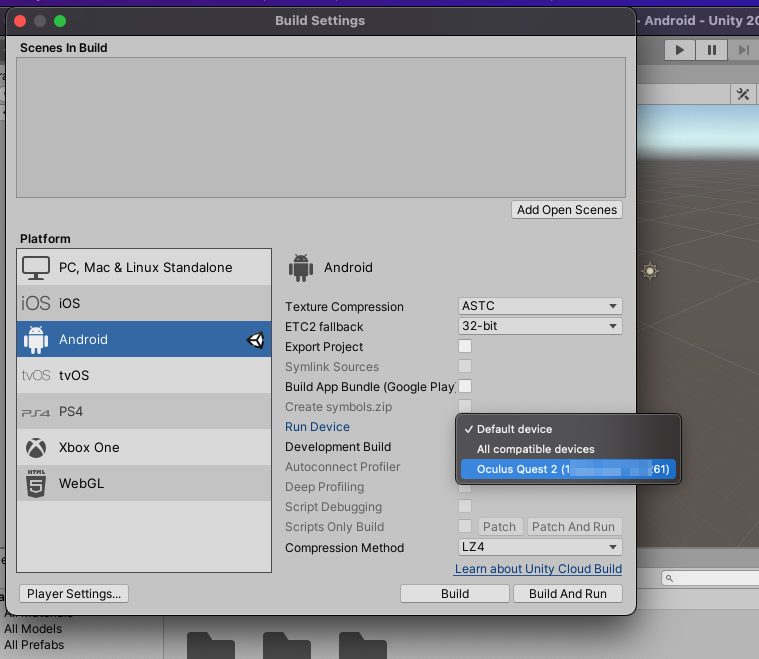Select PC, Mac & Linux Standalone platform

coord(144,267)
